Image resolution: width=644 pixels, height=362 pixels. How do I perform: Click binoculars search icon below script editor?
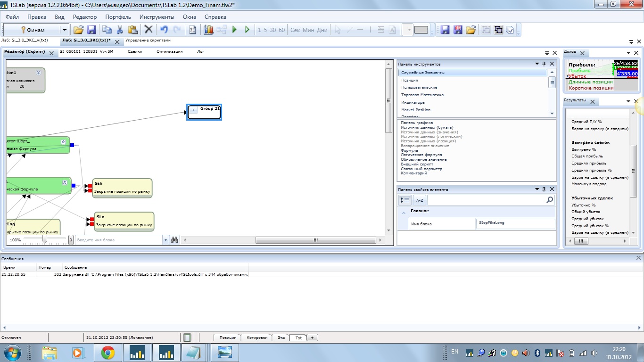pos(174,240)
